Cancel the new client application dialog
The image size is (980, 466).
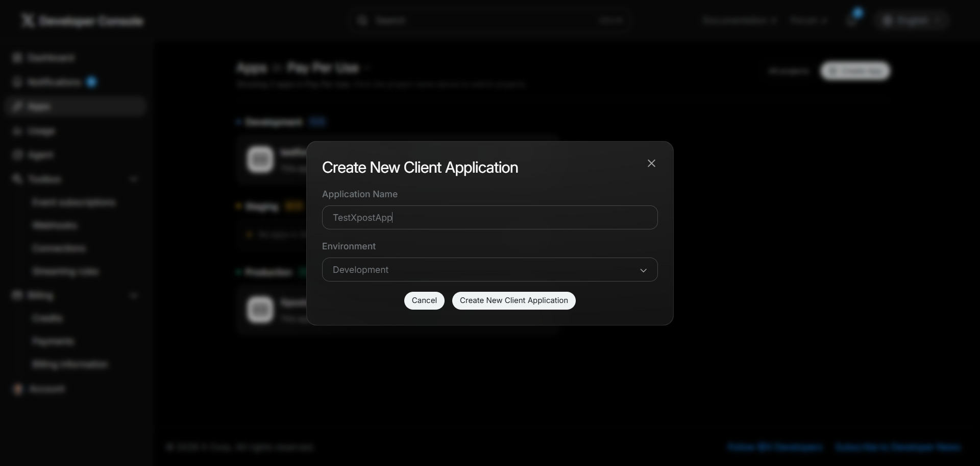(424, 301)
